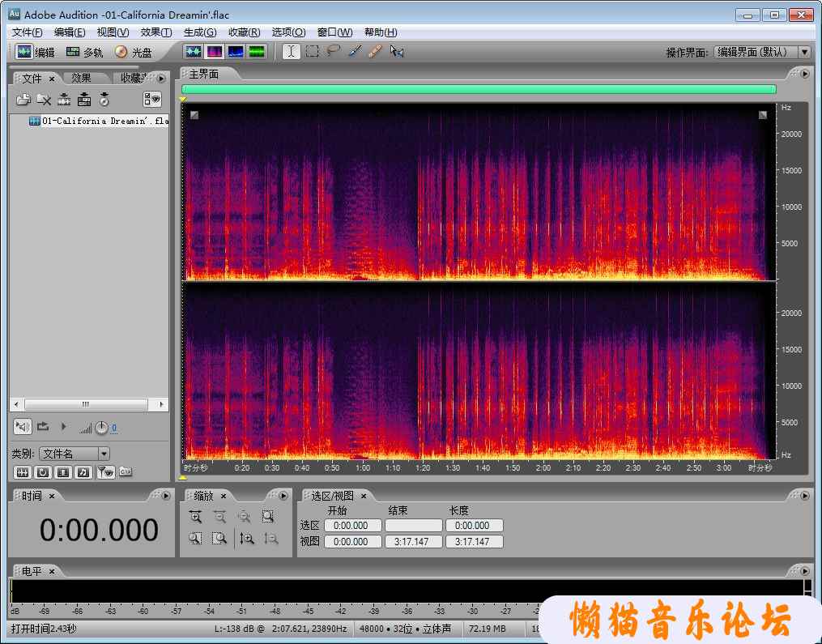The image size is (822, 644).
Task: Play the file preview in Files panel
Action: click(x=63, y=427)
